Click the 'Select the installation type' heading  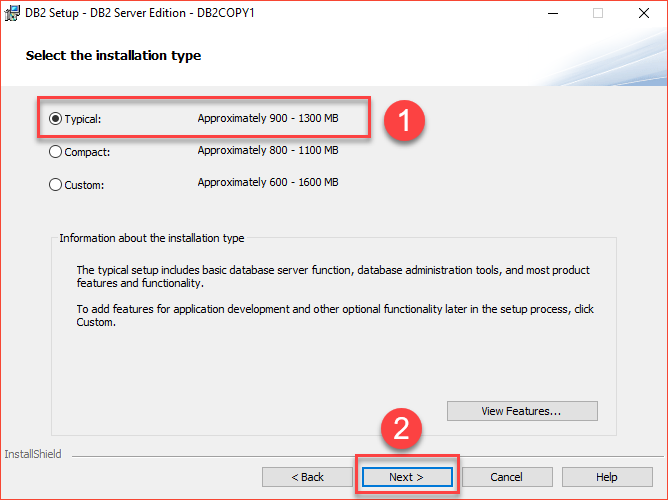[x=113, y=56]
